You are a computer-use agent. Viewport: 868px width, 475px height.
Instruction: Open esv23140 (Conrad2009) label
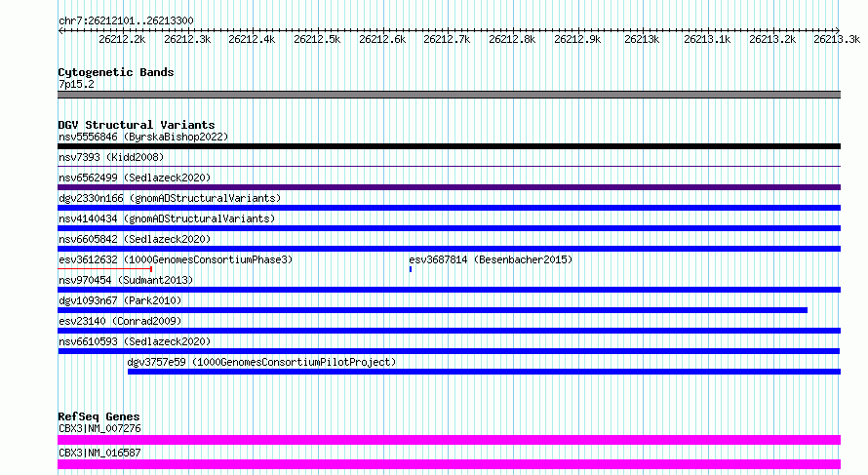[120, 321]
